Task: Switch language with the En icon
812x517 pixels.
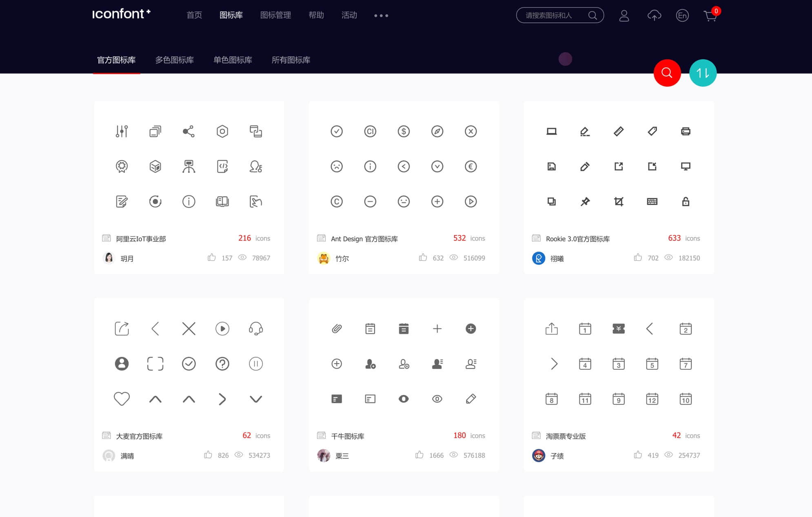Action: (682, 15)
